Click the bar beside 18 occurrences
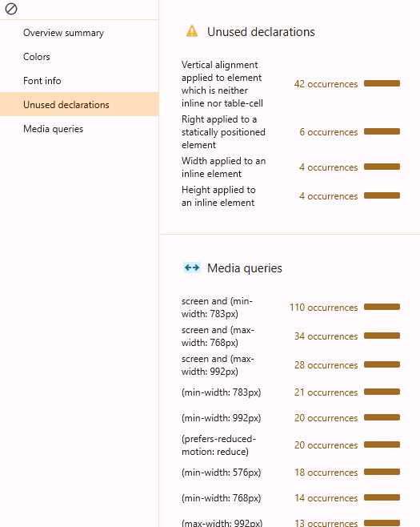Viewport: 420px width, 527px height. [382, 472]
